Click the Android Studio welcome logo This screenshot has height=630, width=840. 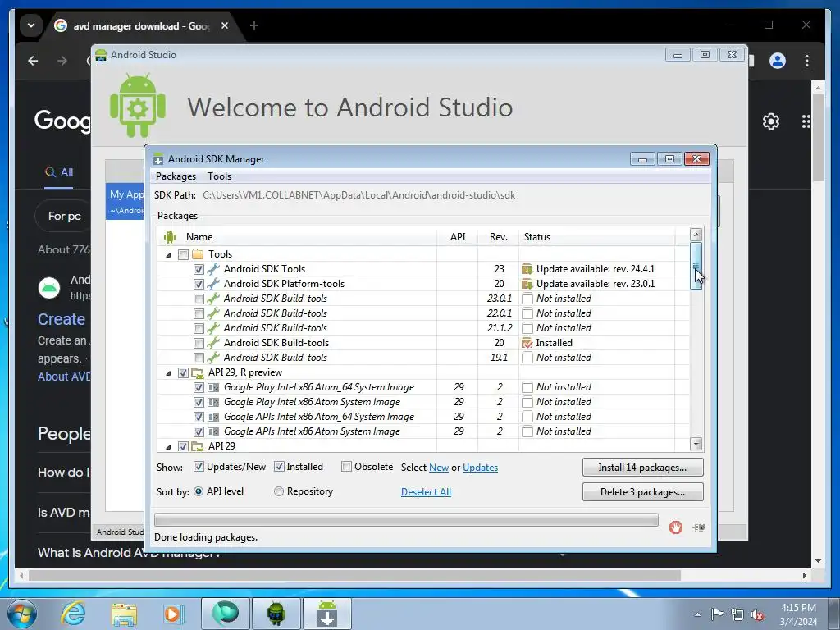tap(138, 106)
